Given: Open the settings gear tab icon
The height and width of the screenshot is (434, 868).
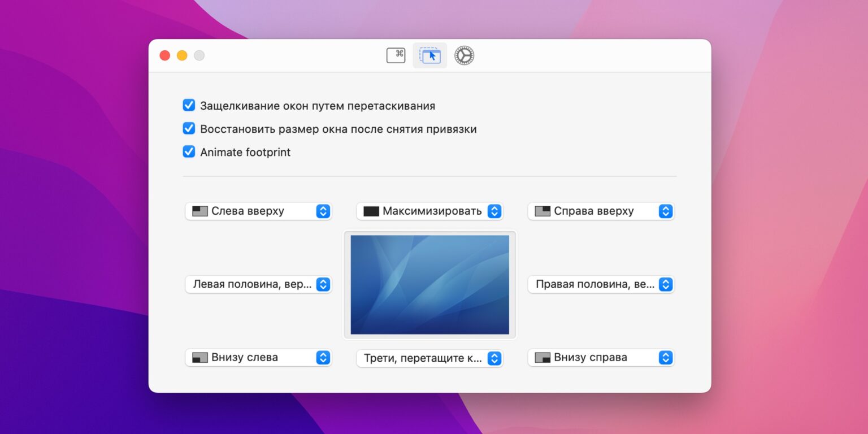Looking at the screenshot, I should click(465, 55).
